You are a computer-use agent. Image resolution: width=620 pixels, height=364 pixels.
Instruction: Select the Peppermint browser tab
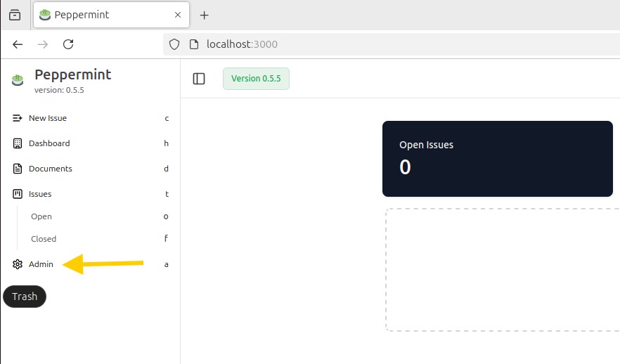click(112, 15)
